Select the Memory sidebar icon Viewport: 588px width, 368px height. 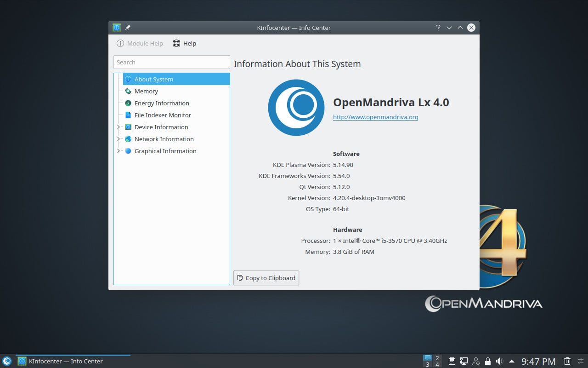pos(128,91)
